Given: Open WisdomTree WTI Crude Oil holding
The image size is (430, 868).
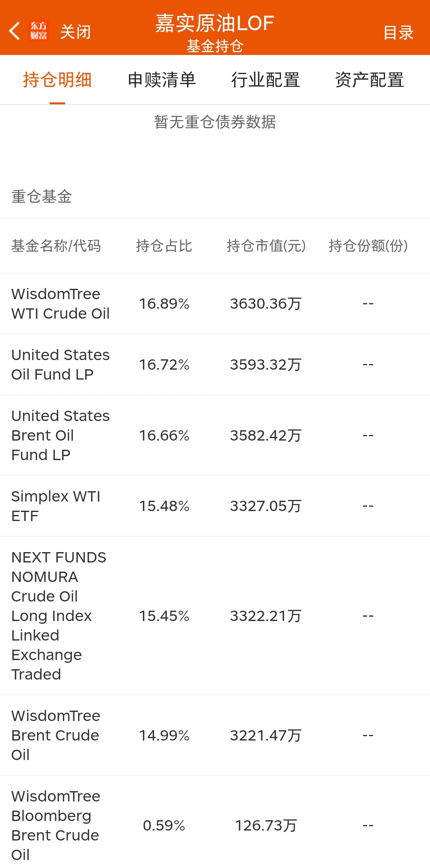Looking at the screenshot, I should click(x=215, y=304).
